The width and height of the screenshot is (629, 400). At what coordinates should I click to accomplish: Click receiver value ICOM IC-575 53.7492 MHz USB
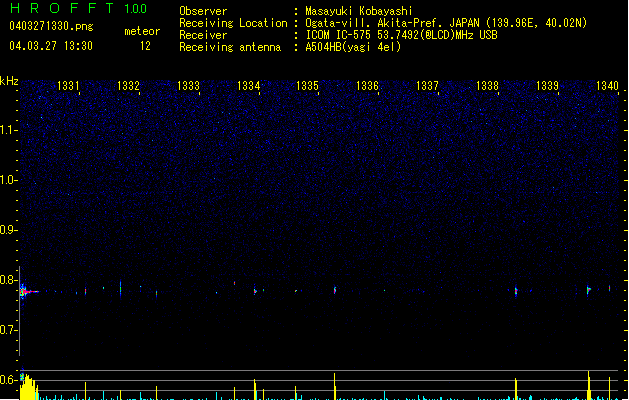pyautogui.click(x=401, y=35)
